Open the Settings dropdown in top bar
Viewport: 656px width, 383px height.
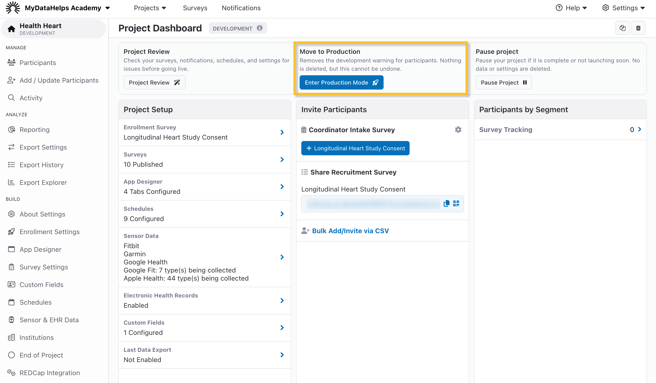click(623, 8)
